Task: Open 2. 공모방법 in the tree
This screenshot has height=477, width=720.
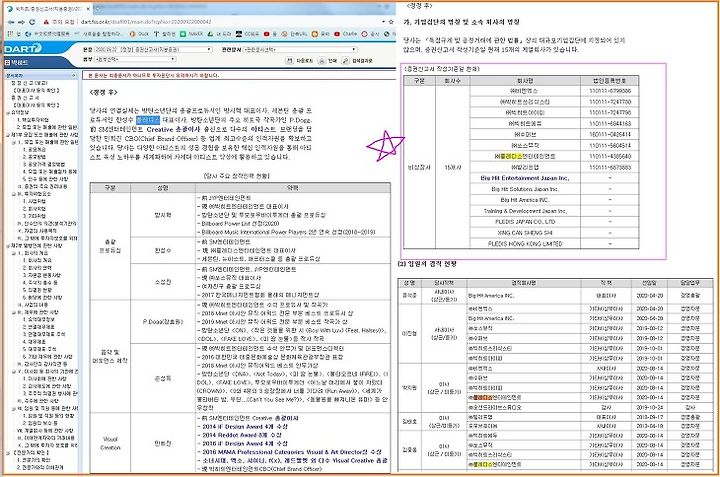Action: tap(34, 157)
